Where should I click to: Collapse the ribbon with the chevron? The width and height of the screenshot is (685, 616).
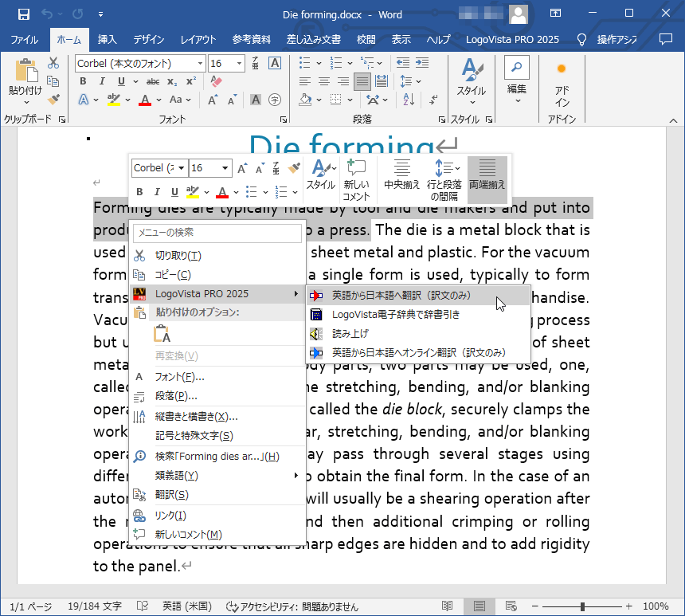[x=673, y=120]
